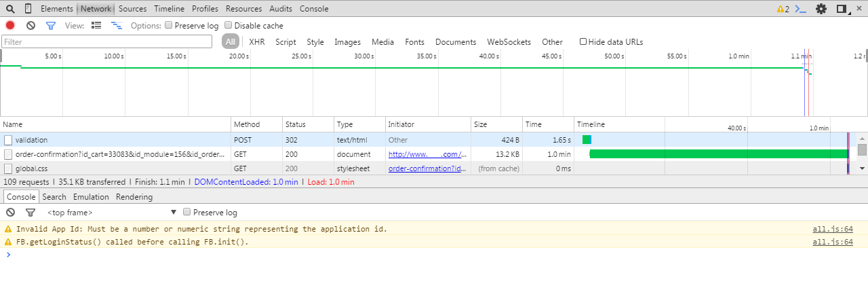The image size is (868, 288).
Task: Open the top frame context dropdown
Action: coord(112,213)
